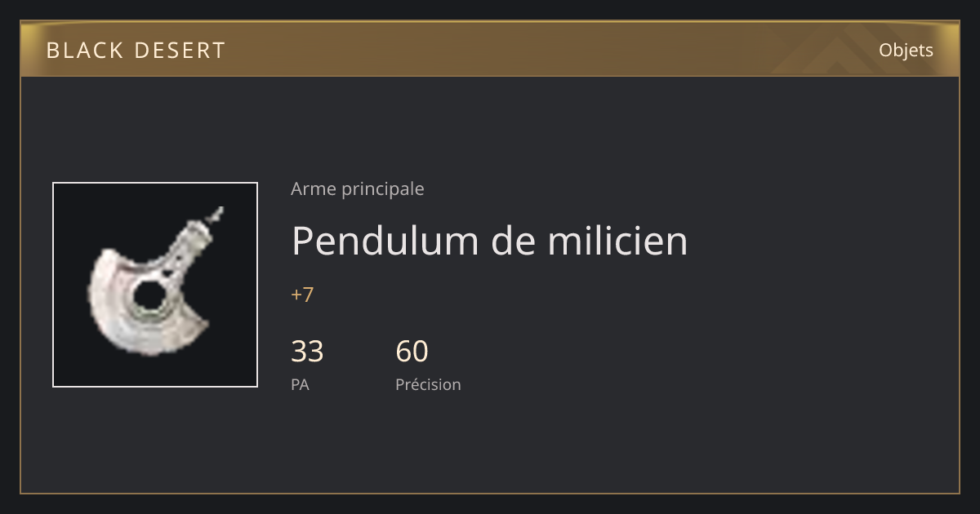Click the +7 enhancement level text
Image resolution: width=980 pixels, height=514 pixels.
point(302,295)
